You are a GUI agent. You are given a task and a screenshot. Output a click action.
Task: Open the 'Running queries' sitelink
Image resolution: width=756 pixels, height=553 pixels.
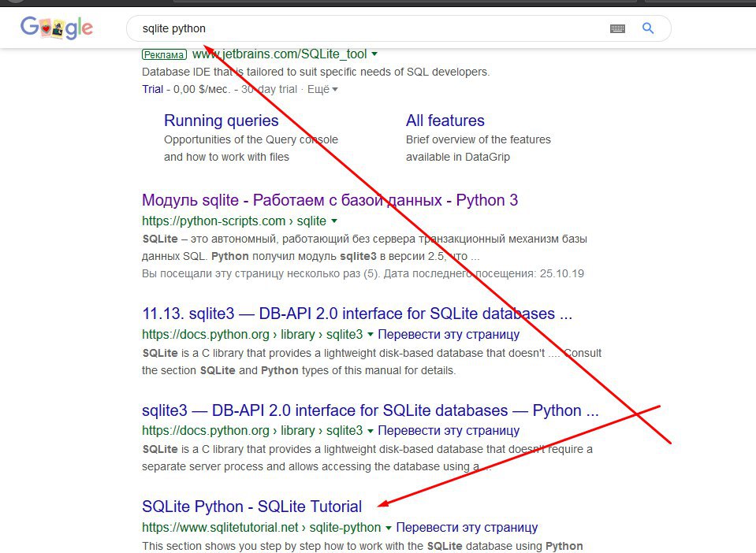click(x=222, y=121)
